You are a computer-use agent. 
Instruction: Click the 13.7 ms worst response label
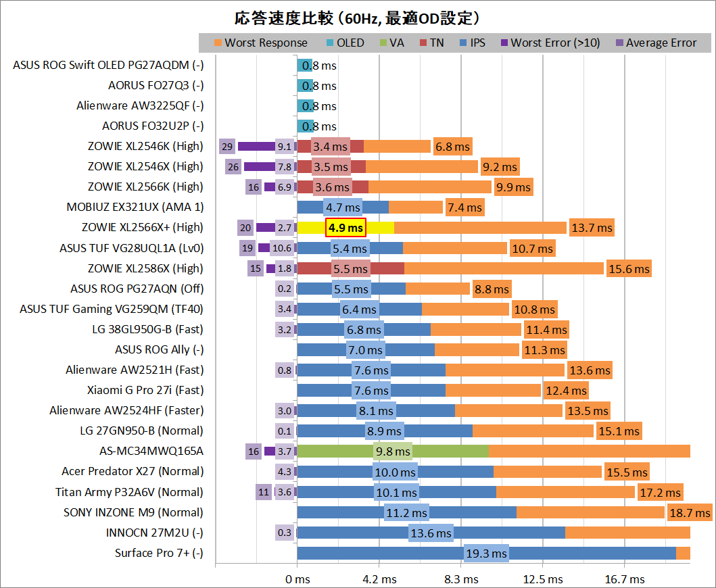tap(592, 228)
